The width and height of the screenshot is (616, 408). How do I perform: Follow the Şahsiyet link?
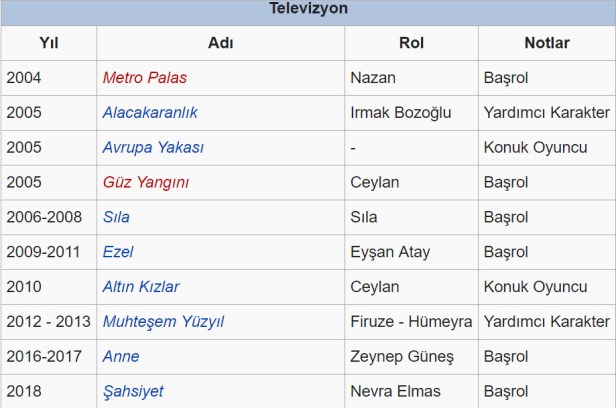point(133,391)
